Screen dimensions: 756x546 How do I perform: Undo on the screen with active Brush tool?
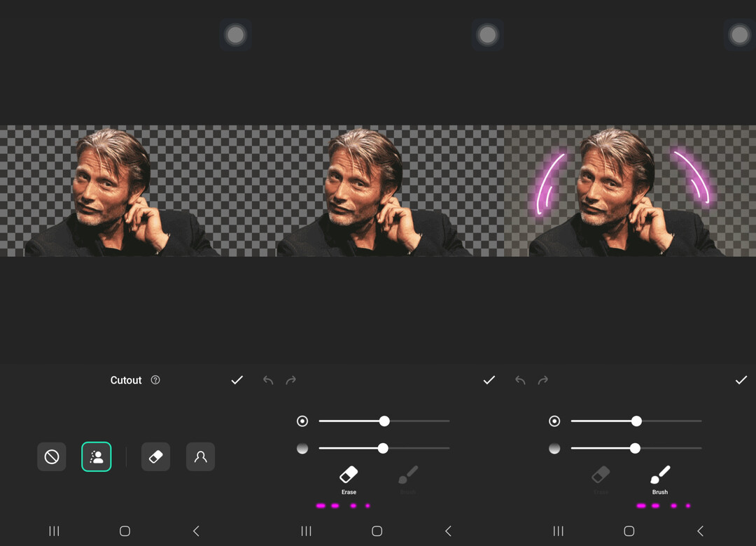click(x=520, y=380)
